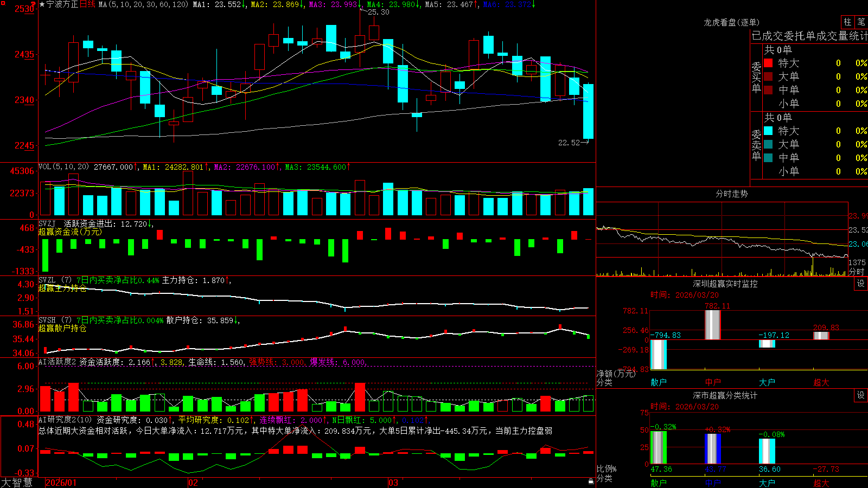Click the 日线 period label
The height and width of the screenshot is (488, 868).
87,4
